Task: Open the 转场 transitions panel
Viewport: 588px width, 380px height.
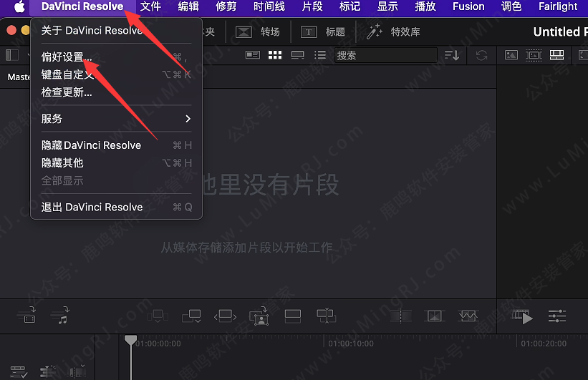Action: [x=258, y=32]
